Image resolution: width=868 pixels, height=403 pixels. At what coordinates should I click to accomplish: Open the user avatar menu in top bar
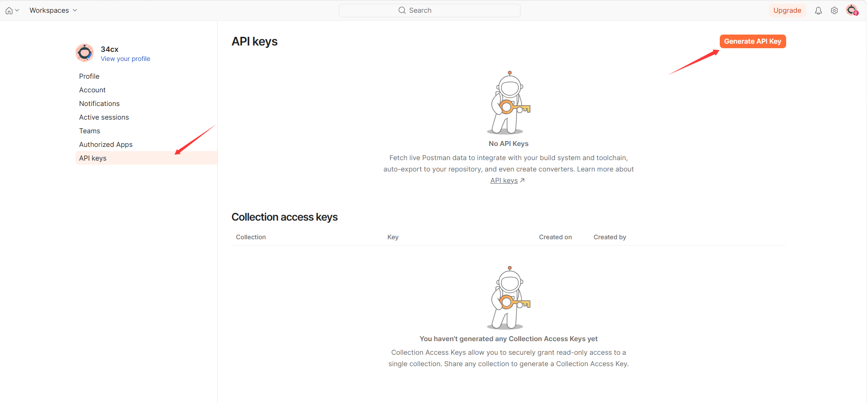(x=852, y=10)
